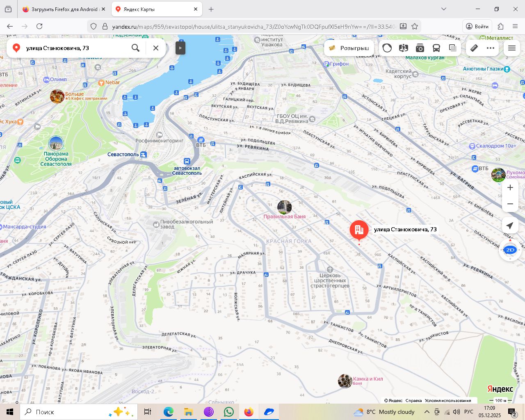Click the Севастополь railway station icon
Image resolution: width=525 pixels, height=420 pixels.
(x=144, y=155)
